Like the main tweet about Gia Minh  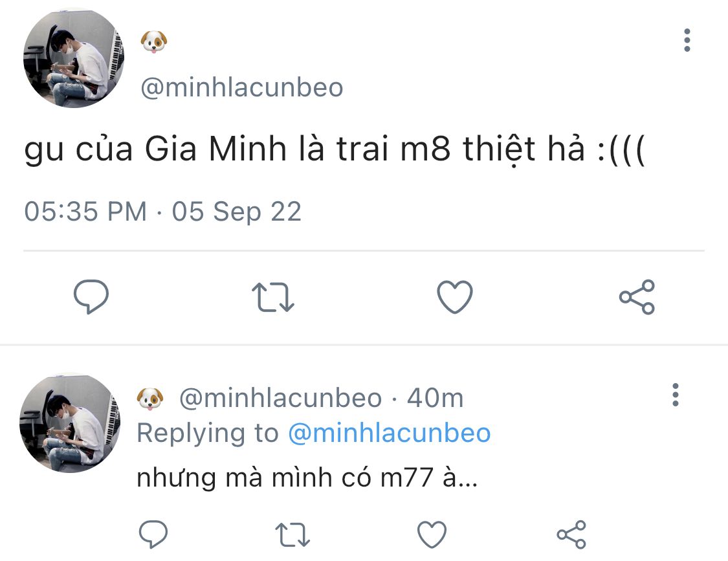[x=455, y=297]
